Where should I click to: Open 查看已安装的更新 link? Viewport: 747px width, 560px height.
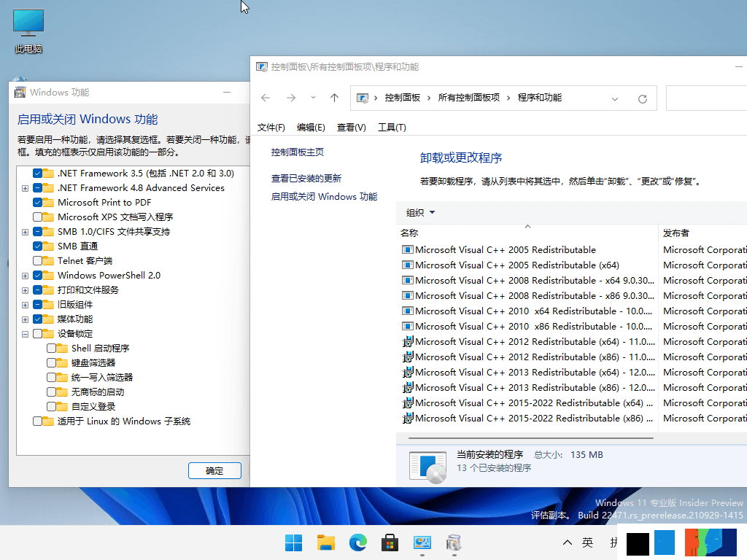(306, 178)
